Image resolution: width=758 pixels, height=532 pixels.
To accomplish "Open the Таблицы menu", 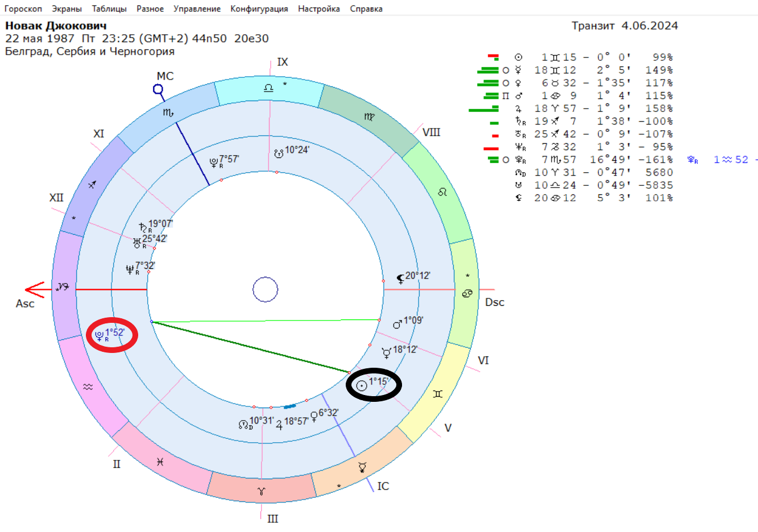I will (109, 9).
